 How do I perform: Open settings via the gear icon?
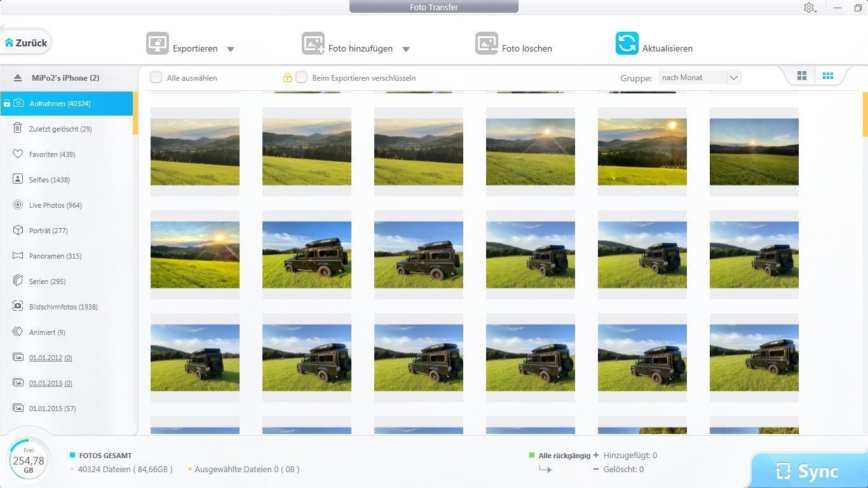809,8
